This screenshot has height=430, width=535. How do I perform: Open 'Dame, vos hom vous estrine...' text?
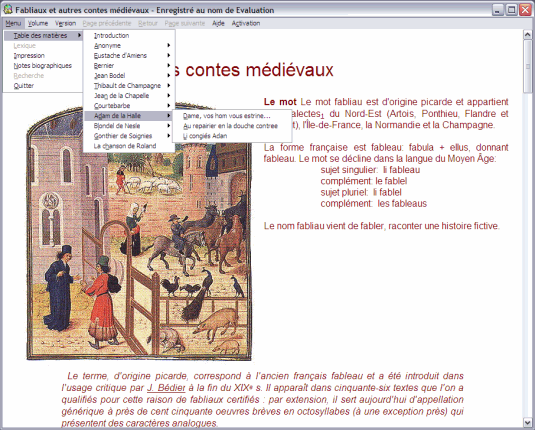[x=232, y=116]
